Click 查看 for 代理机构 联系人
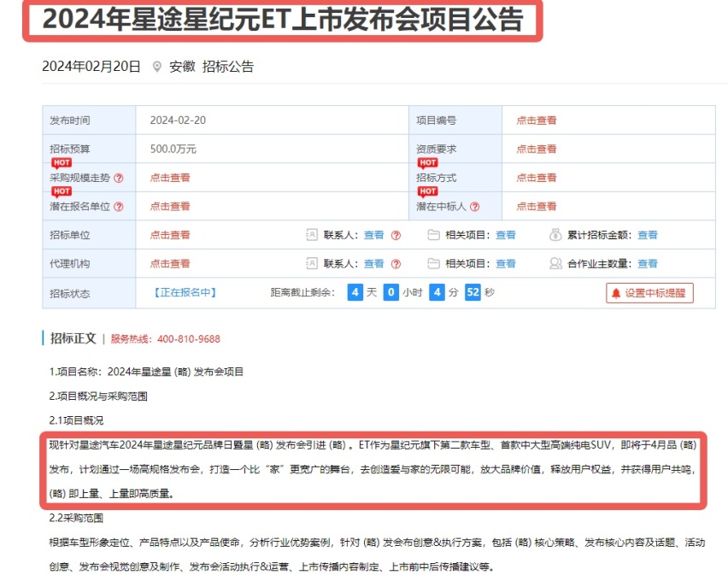This screenshot has height=581, width=728. (x=373, y=264)
